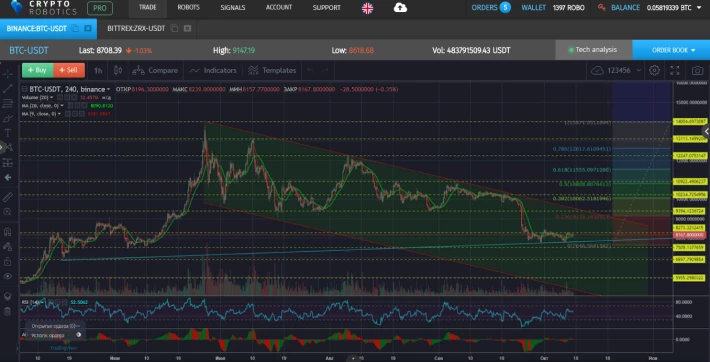This screenshot has width=710, height=362.
Task: Select the Text annotation tool
Action: (x=8, y=133)
